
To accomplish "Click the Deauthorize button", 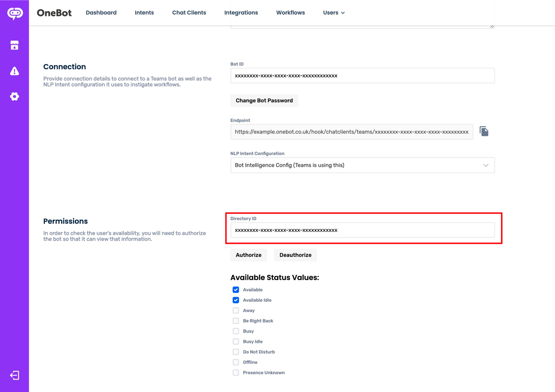I will coord(295,255).
